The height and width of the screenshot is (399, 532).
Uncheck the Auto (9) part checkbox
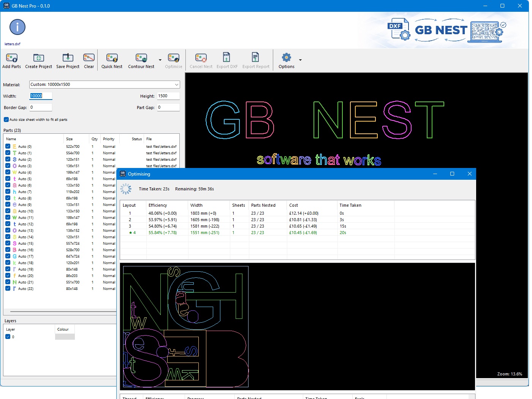tap(8, 204)
